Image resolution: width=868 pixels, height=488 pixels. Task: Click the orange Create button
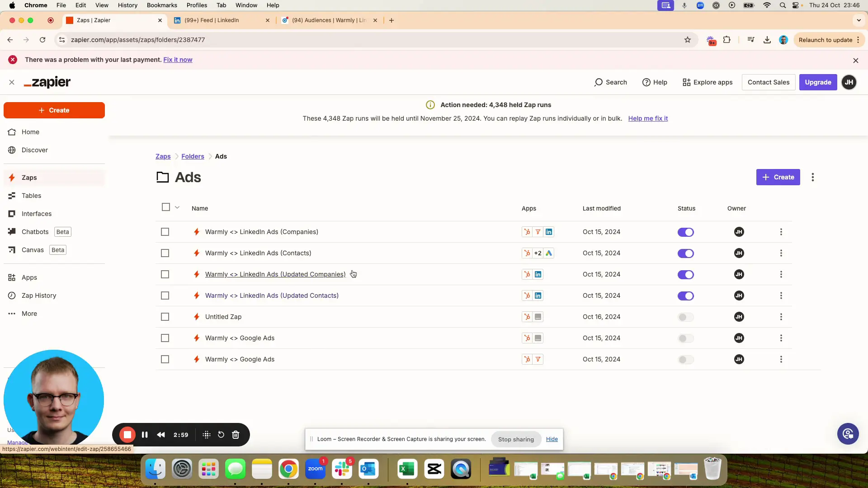[54, 110]
